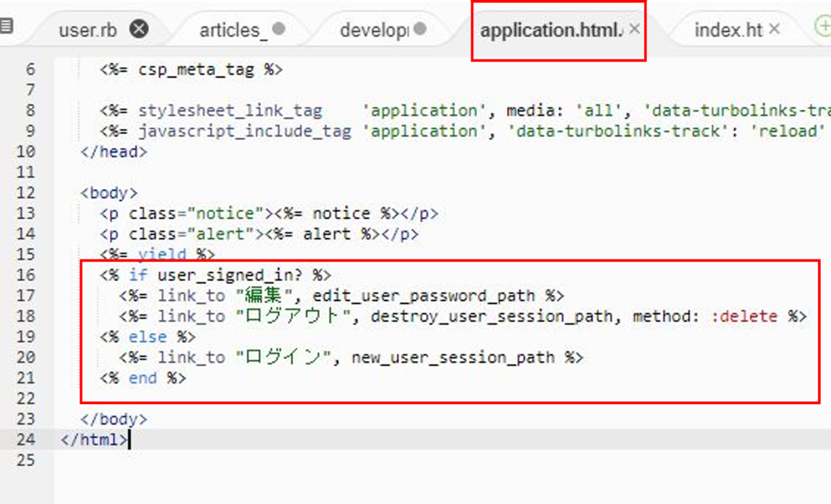Click "new_user_session_path" text
This screenshot has width=831, height=504.
point(453,357)
